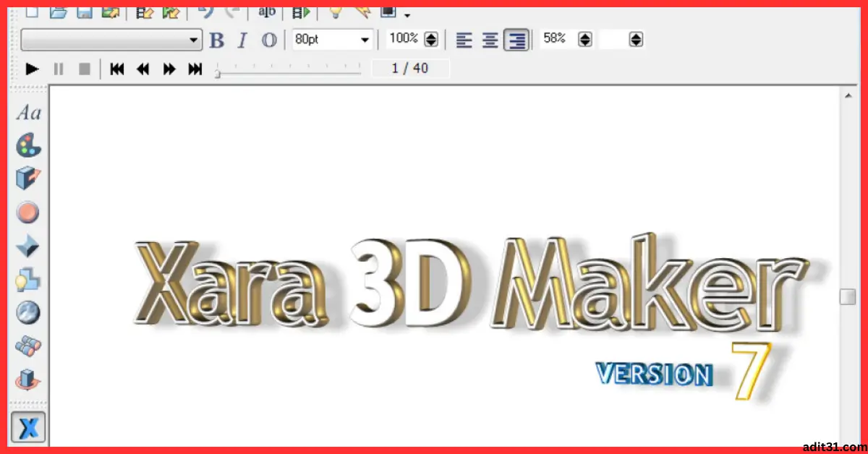This screenshot has width=868, height=454.
Task: Toggle Outline text style
Action: (269, 40)
